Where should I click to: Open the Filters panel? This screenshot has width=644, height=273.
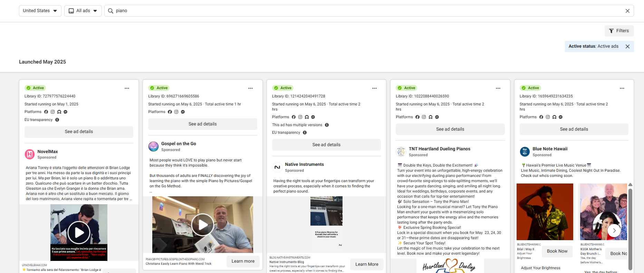click(x=619, y=31)
